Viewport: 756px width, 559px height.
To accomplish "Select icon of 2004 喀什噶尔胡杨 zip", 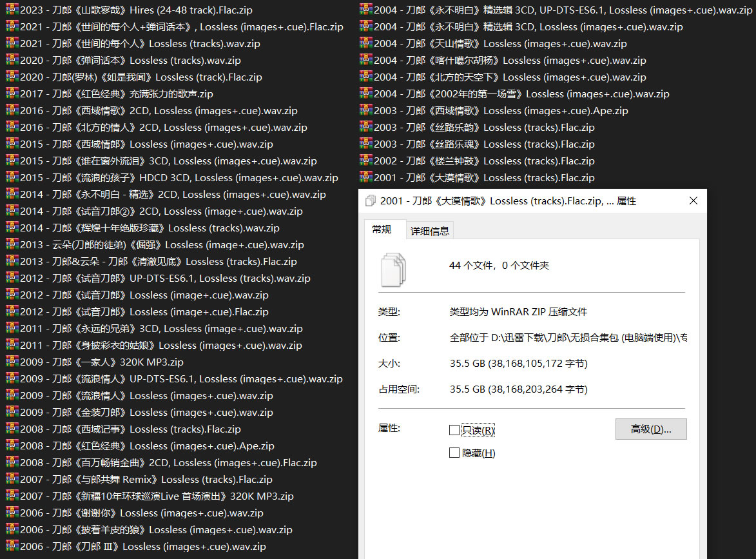I will tap(366, 60).
